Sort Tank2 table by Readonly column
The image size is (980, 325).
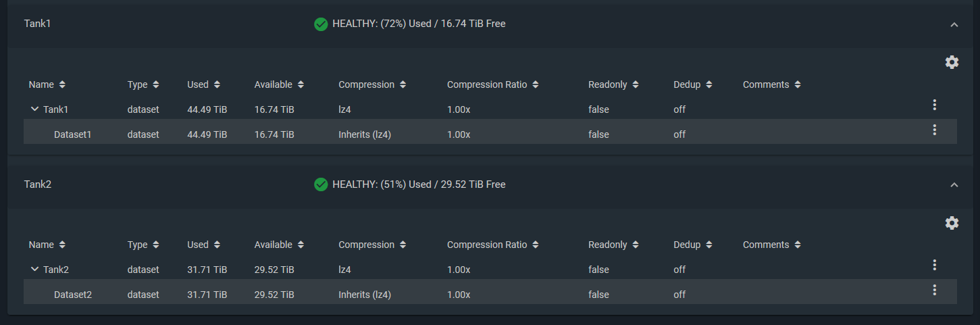tap(614, 245)
